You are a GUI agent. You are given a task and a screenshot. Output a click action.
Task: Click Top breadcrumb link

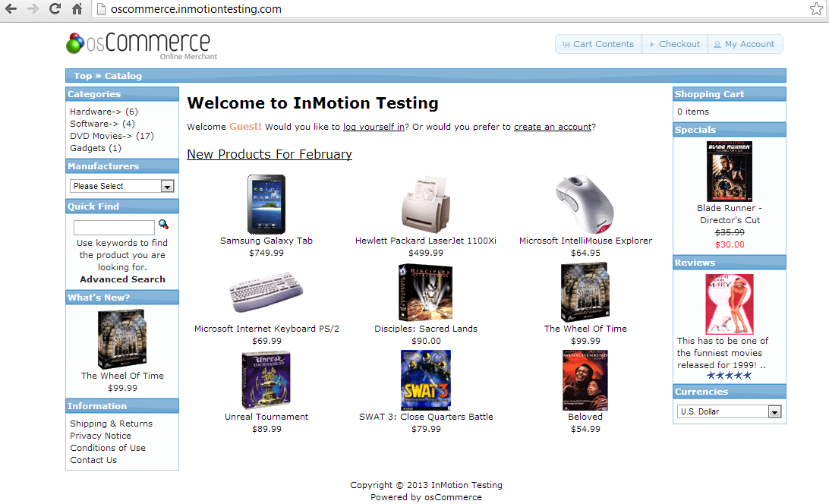83,76
